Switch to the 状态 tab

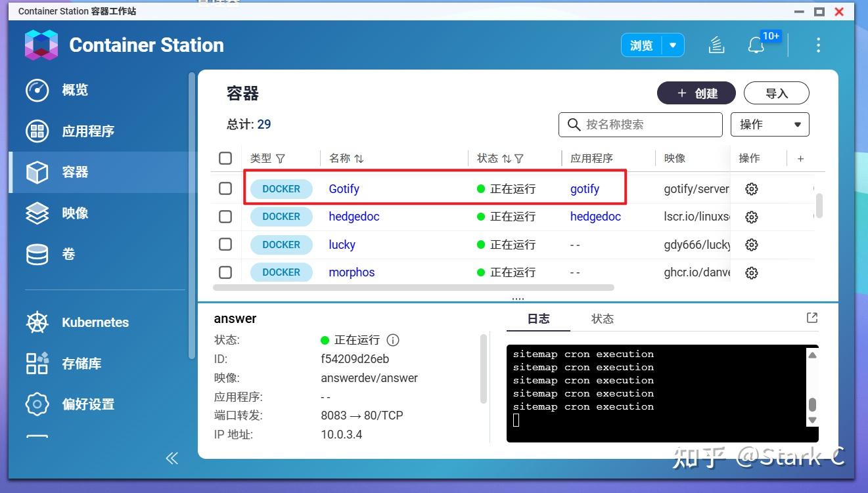point(602,318)
